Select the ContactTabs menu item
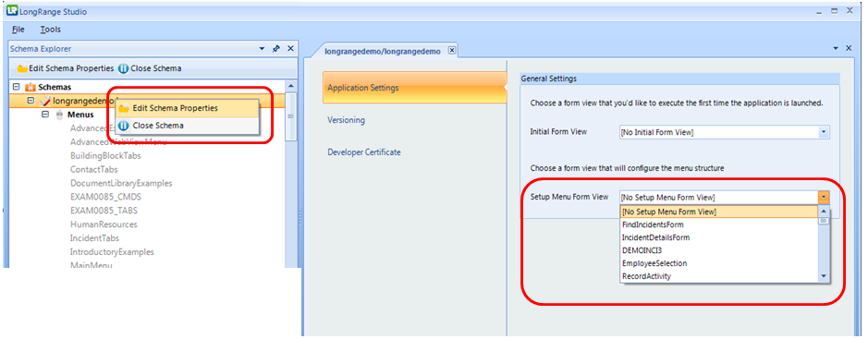The image size is (868, 339). click(x=93, y=169)
